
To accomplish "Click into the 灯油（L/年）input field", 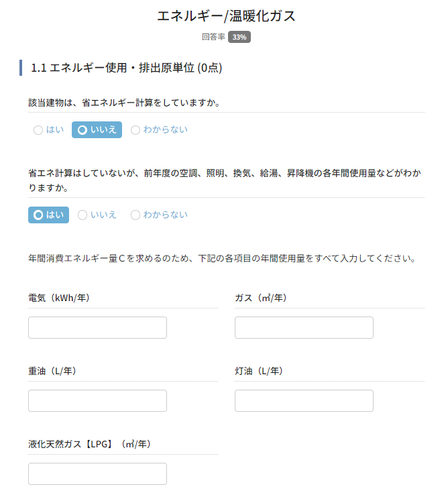I will click(304, 401).
